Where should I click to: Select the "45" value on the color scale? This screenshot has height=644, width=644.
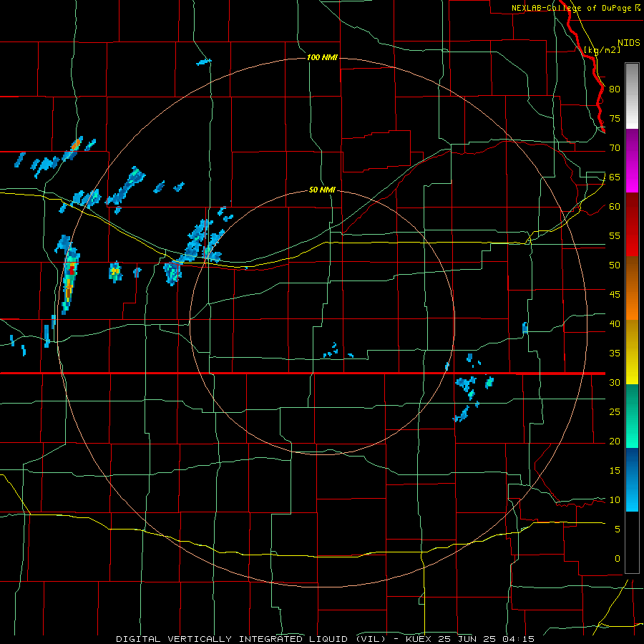pos(615,295)
